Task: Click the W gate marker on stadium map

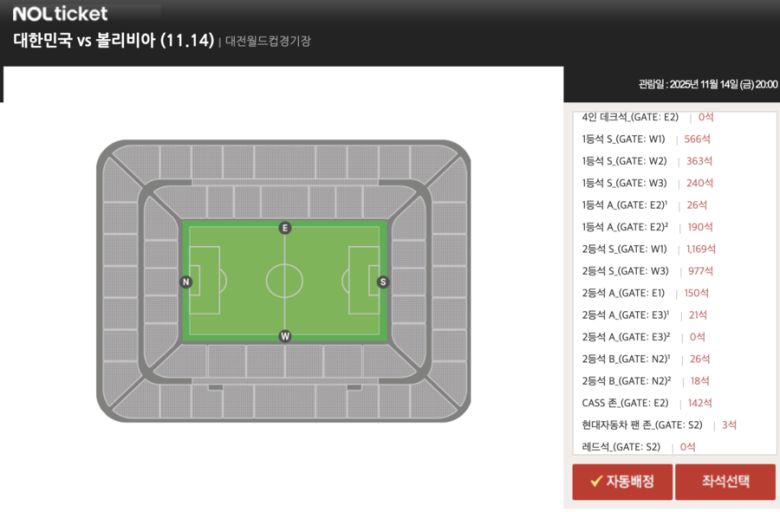Action: click(x=285, y=336)
